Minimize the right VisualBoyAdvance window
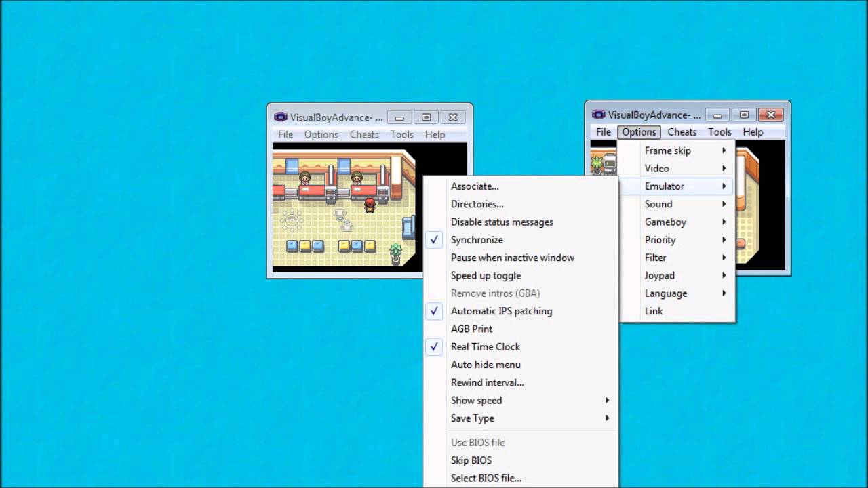Image resolution: width=868 pixels, height=488 pixels. tap(717, 115)
